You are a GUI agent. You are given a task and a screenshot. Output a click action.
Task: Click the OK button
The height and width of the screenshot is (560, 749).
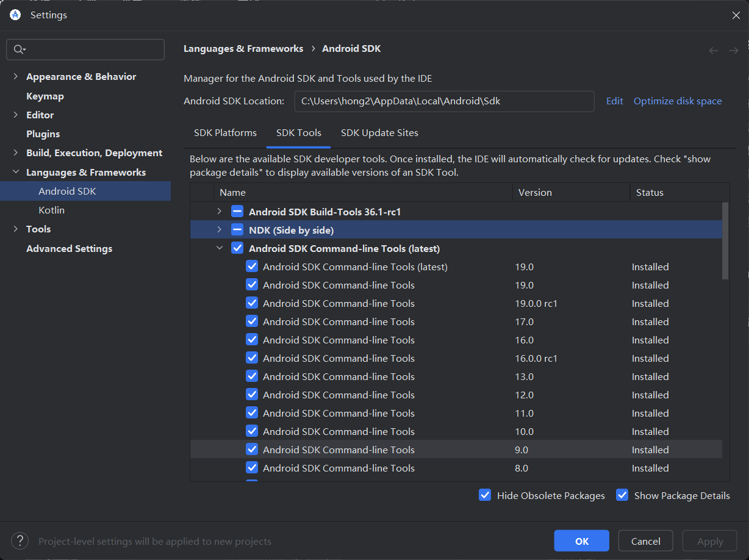(581, 541)
